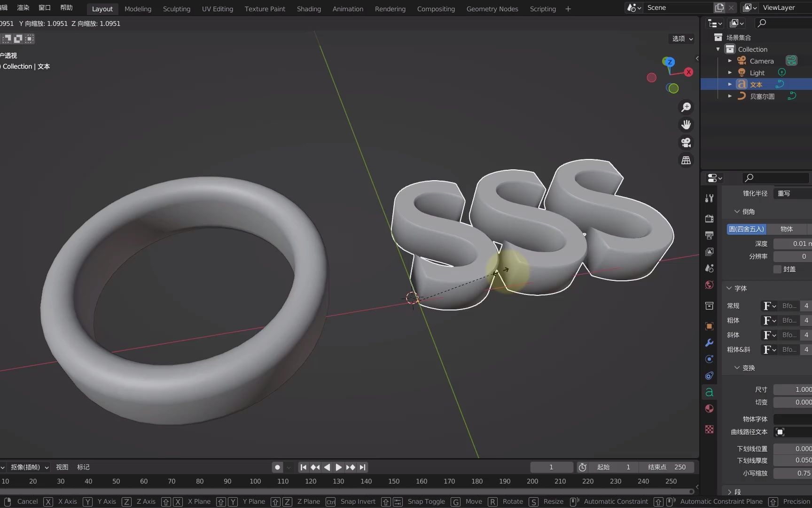Jump to the last frame in the timeline
812x508 pixels.
[362, 467]
